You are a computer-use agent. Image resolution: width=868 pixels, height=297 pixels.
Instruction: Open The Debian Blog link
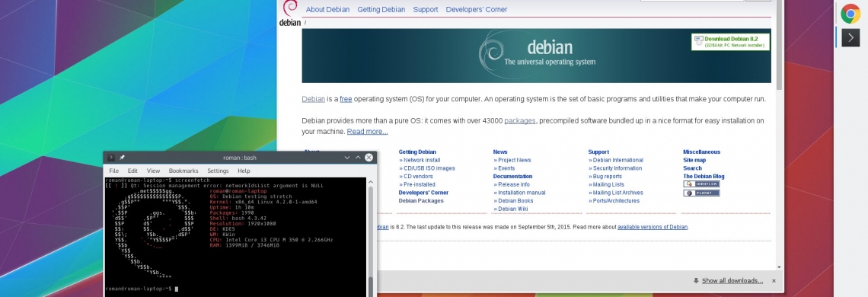704,176
